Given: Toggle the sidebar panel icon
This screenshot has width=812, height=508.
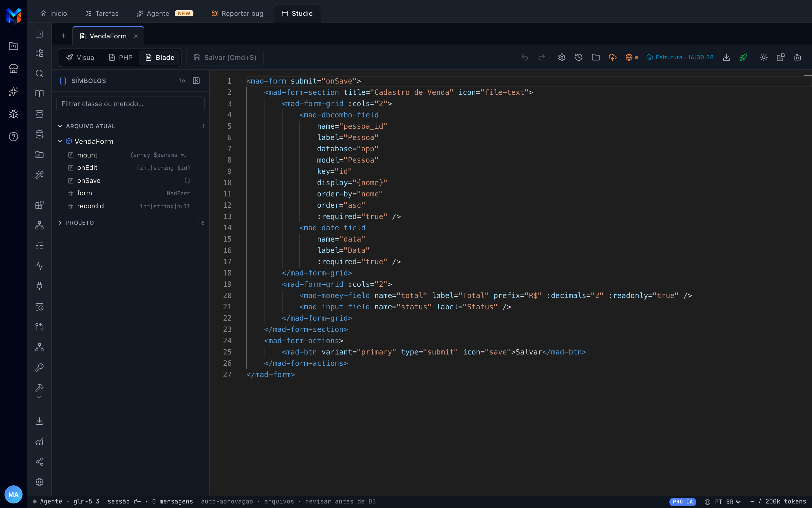Looking at the screenshot, I should pyautogui.click(x=39, y=34).
